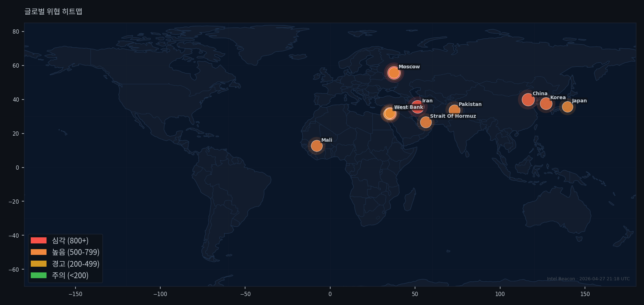The width and height of the screenshot is (644, 305).
Task: Click the red 심각 (800+) legend swatch
Action: (39, 241)
